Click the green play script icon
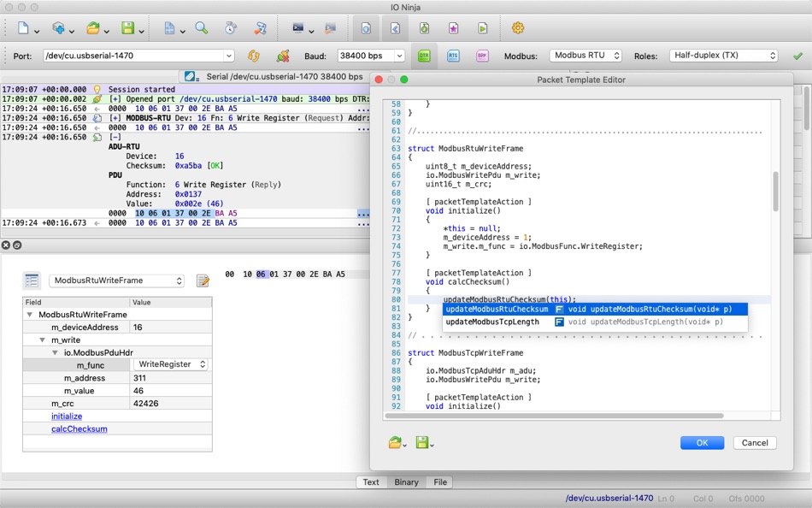This screenshot has height=508, width=812. coord(482,28)
